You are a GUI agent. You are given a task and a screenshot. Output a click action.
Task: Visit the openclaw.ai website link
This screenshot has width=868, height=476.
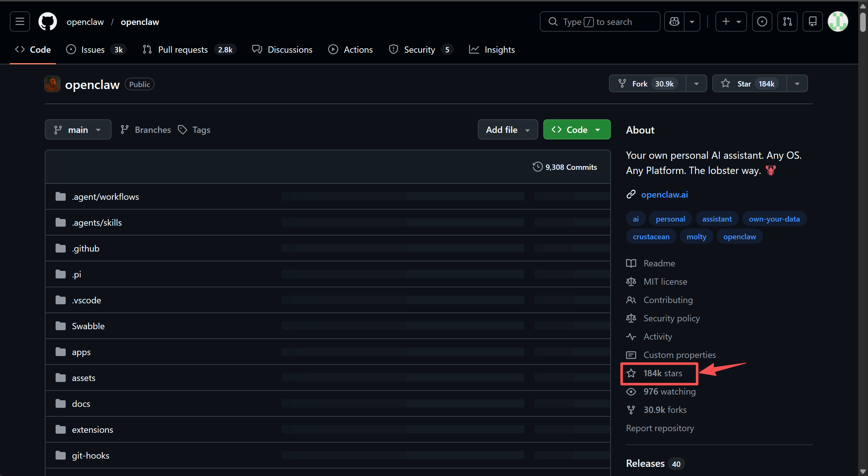point(664,194)
